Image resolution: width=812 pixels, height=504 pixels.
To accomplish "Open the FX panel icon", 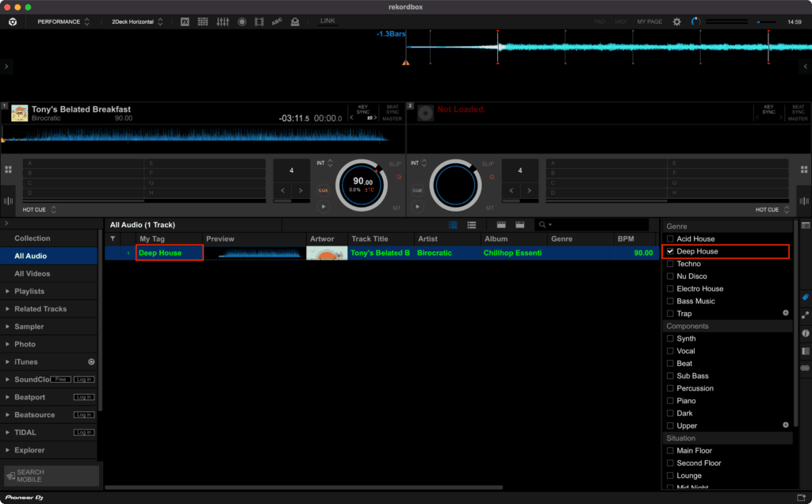I will [185, 21].
